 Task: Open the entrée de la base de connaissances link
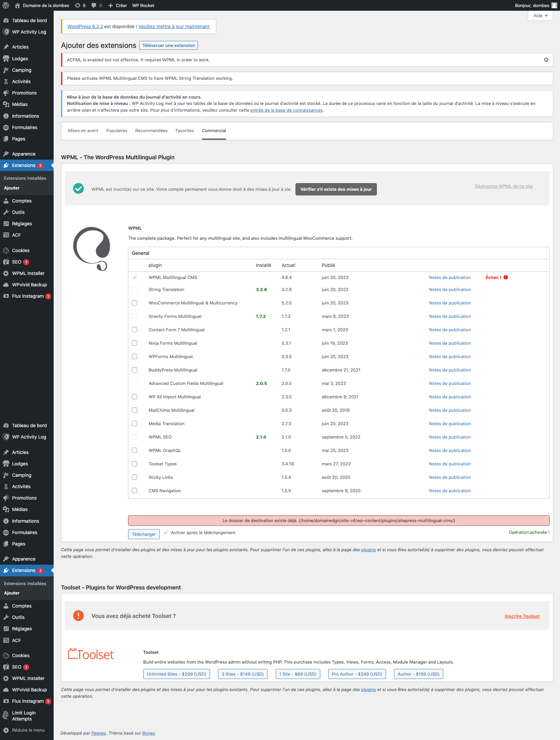[x=287, y=110]
